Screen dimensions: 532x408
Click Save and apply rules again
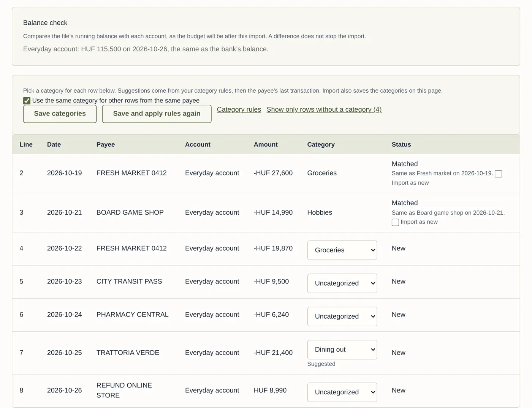click(x=157, y=114)
